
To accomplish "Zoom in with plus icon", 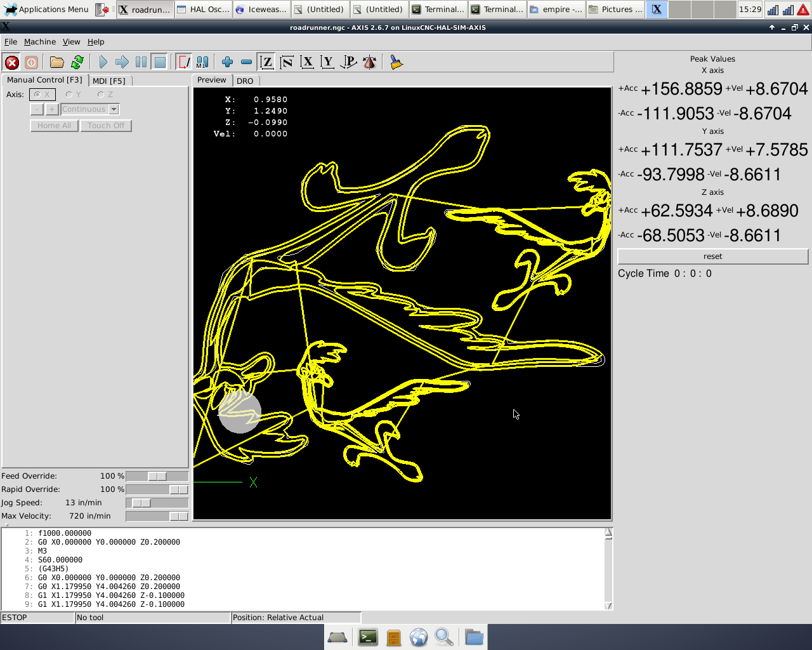I will (227, 62).
